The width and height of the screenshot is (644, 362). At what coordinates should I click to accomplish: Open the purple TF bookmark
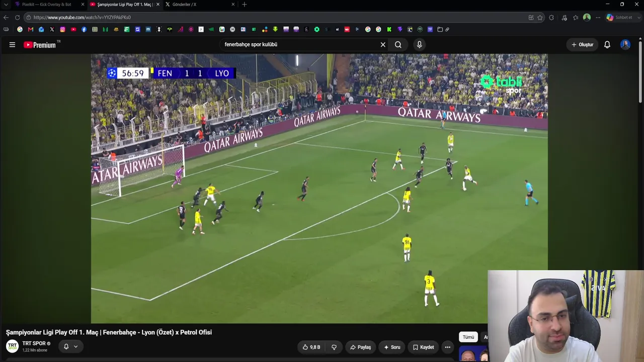pos(430,30)
